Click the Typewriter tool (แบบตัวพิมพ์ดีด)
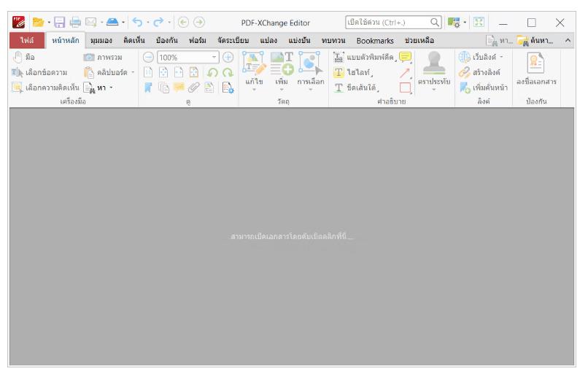The image size is (588, 374). pos(364,58)
